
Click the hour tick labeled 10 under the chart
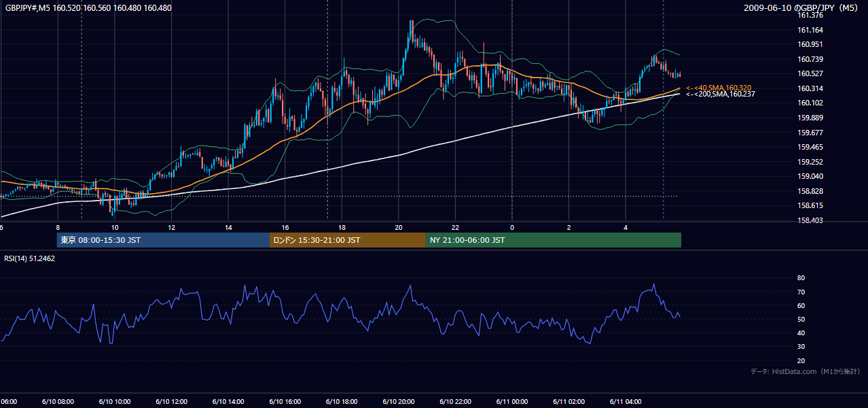click(x=115, y=227)
